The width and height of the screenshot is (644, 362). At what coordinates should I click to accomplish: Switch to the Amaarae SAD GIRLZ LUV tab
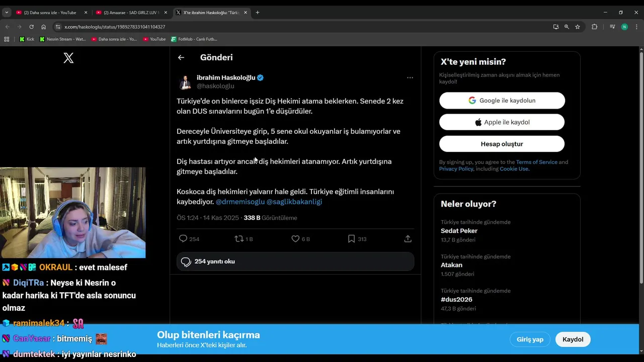pos(131,13)
